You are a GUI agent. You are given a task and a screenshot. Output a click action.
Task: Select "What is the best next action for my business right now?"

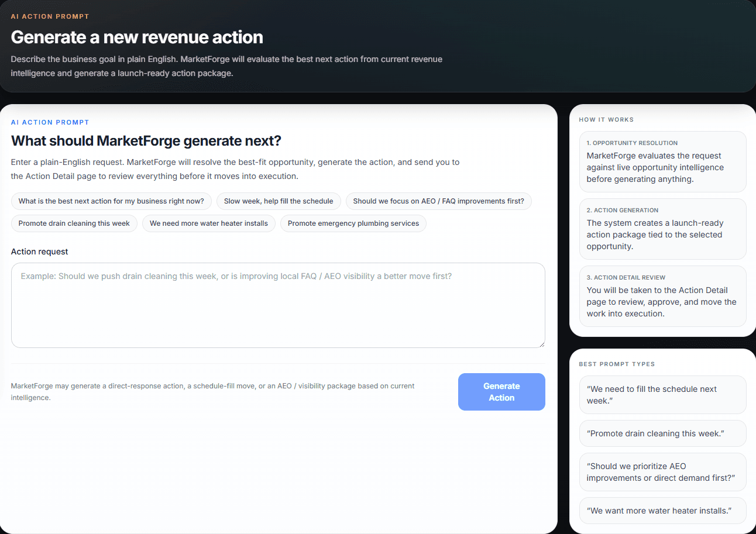pyautogui.click(x=111, y=201)
